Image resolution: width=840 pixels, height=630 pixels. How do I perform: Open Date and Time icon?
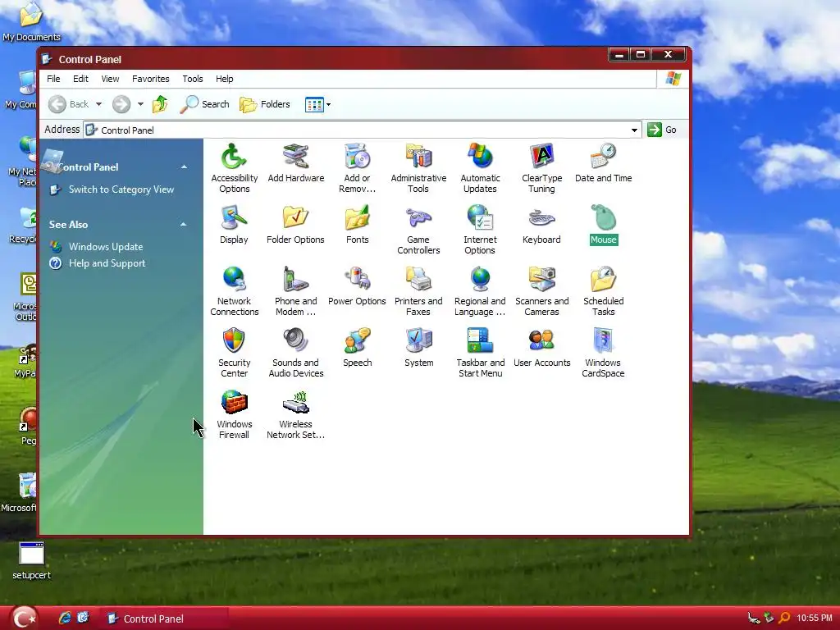pyautogui.click(x=603, y=163)
